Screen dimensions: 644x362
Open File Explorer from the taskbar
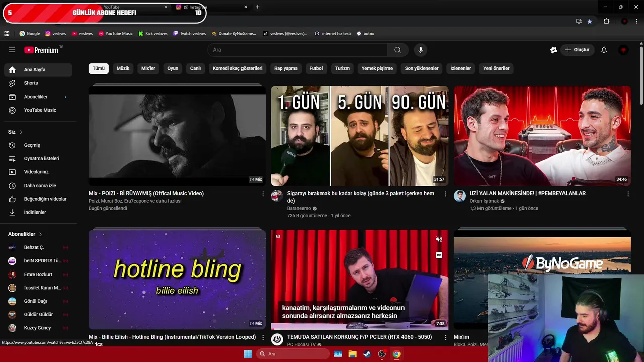click(352, 354)
